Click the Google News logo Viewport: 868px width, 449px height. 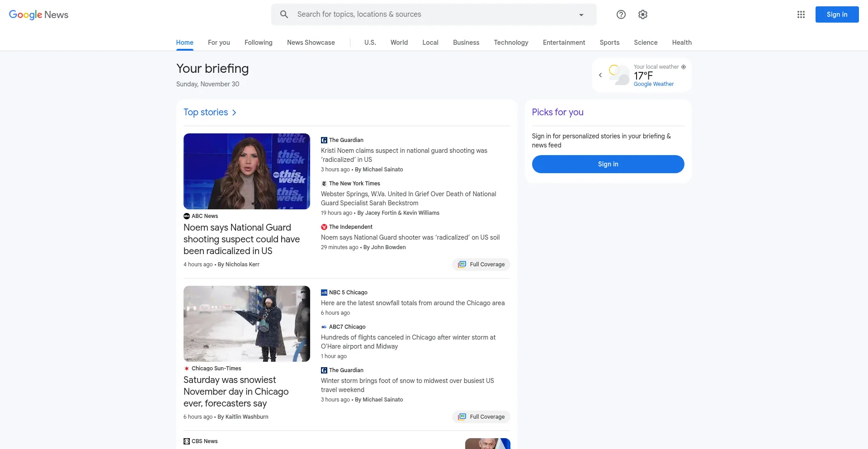click(39, 14)
